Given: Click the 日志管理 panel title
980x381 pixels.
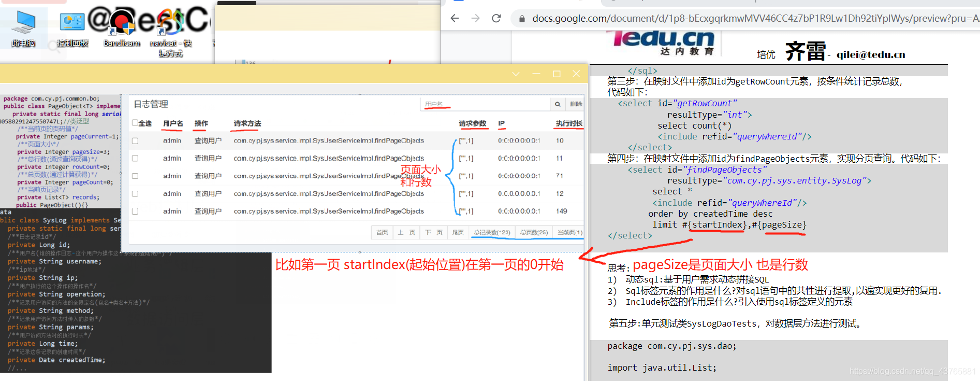Looking at the screenshot, I should pos(151,104).
